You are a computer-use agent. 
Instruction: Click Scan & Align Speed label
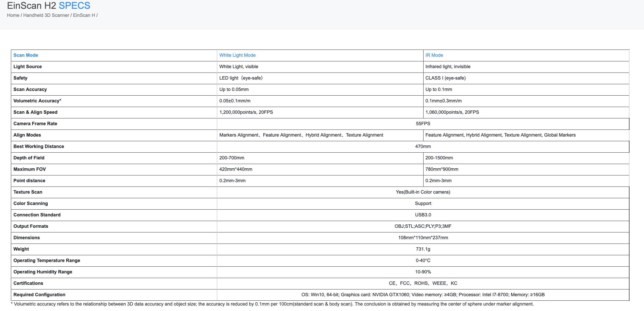pyautogui.click(x=35, y=112)
